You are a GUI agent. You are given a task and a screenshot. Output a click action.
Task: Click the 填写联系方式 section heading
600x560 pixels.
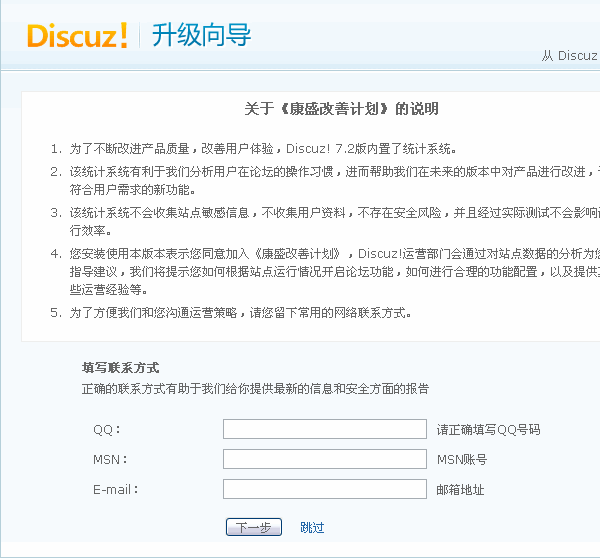point(120,368)
